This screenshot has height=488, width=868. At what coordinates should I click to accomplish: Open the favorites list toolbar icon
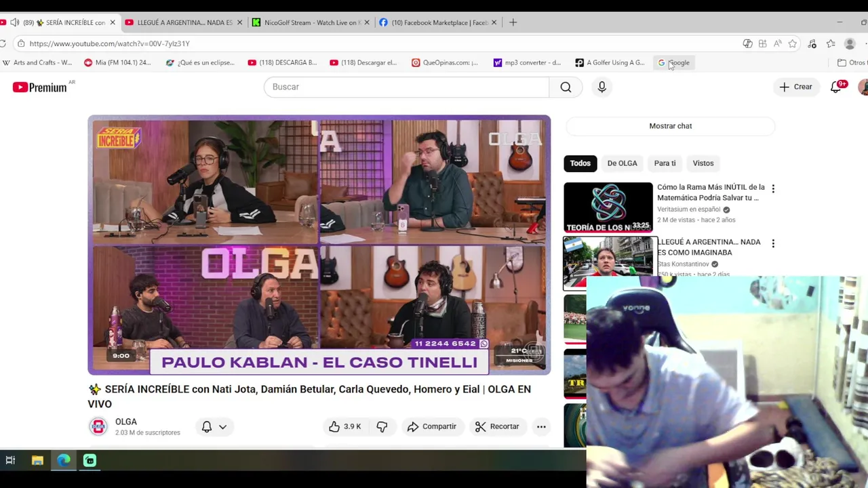(831, 43)
